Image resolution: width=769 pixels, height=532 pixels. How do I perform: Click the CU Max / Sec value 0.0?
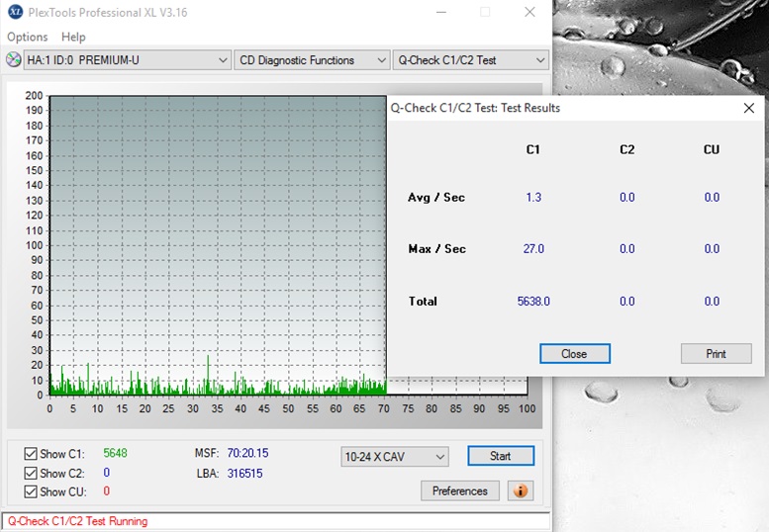click(x=712, y=249)
